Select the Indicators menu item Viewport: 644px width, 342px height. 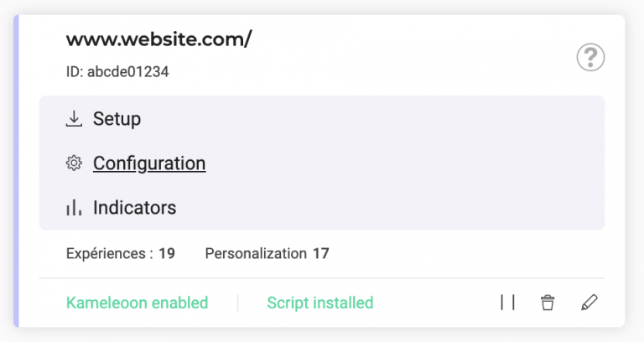[x=134, y=208]
